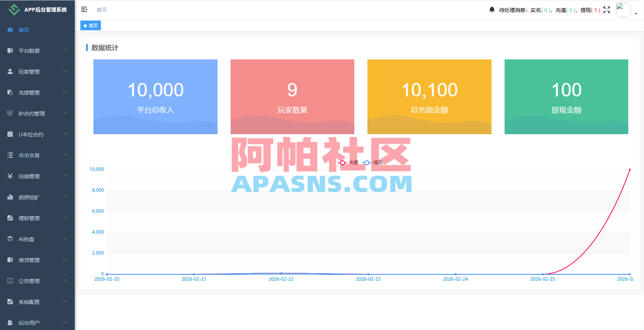Click the blue 平台总收入 statistics card

click(155, 97)
